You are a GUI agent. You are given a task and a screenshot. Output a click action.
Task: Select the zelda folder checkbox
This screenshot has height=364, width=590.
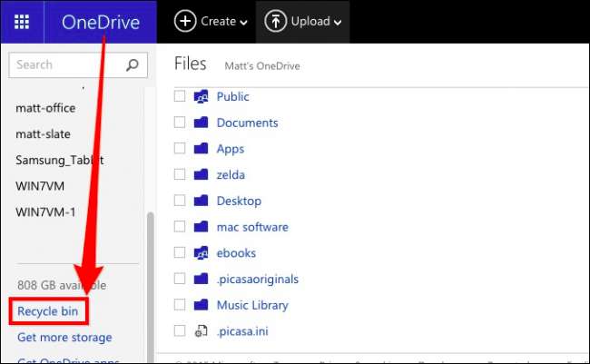click(179, 175)
